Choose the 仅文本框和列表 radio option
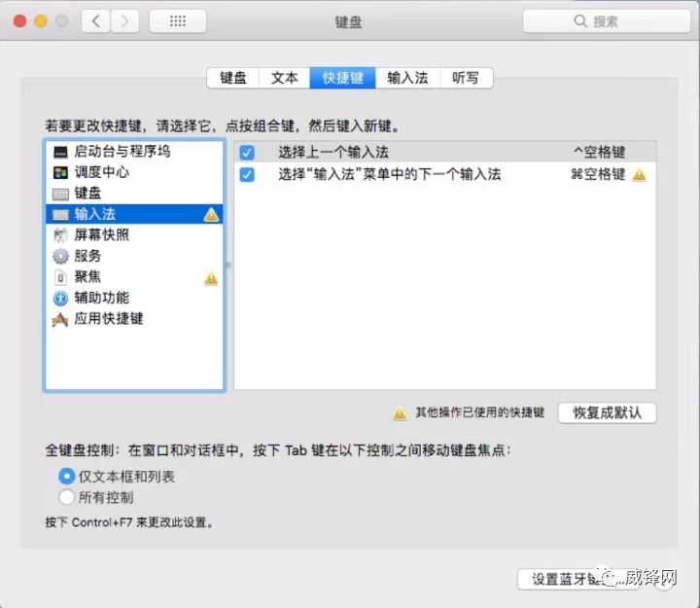700x608 pixels. click(67, 477)
